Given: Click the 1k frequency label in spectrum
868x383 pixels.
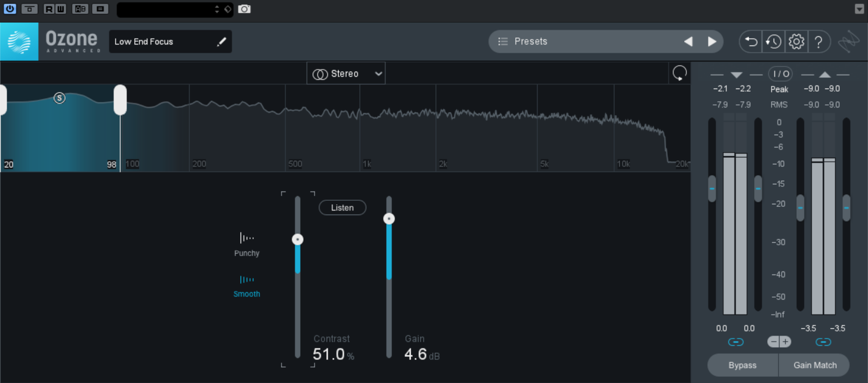Looking at the screenshot, I should pos(367,164).
